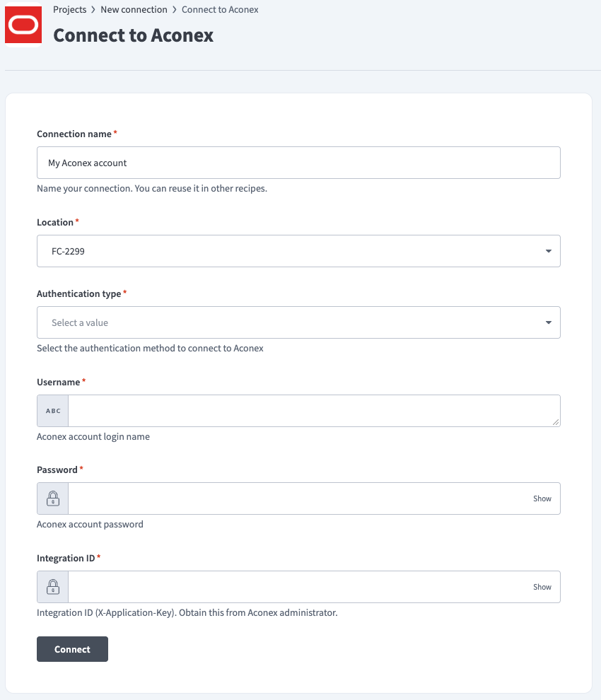This screenshot has width=601, height=700.
Task: Click the Oracle logo icon
Action: (x=23, y=24)
